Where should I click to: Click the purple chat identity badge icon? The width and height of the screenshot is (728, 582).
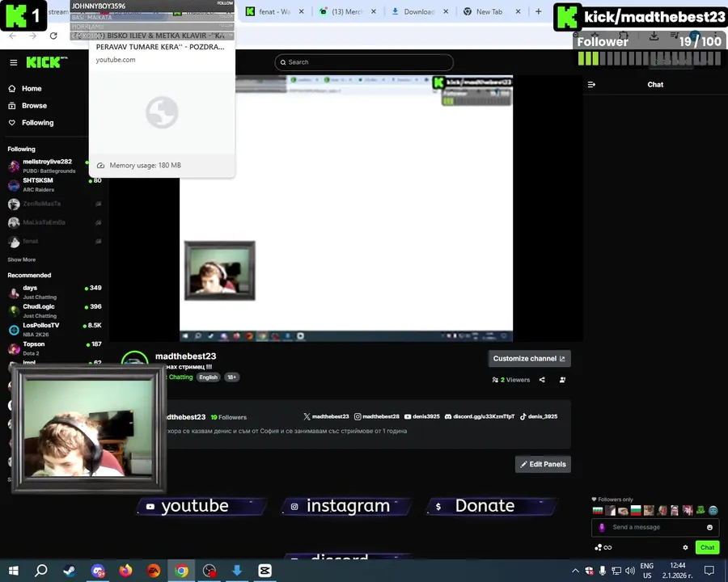(602, 527)
